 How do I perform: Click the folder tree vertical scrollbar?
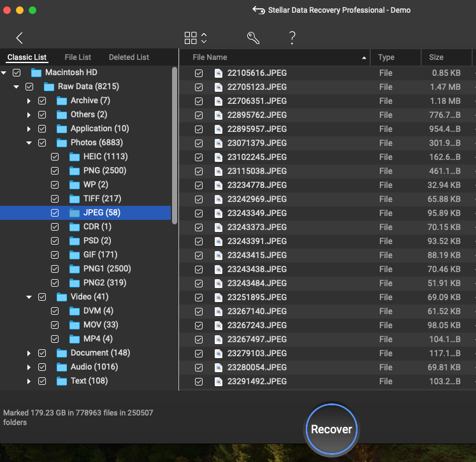[174, 146]
